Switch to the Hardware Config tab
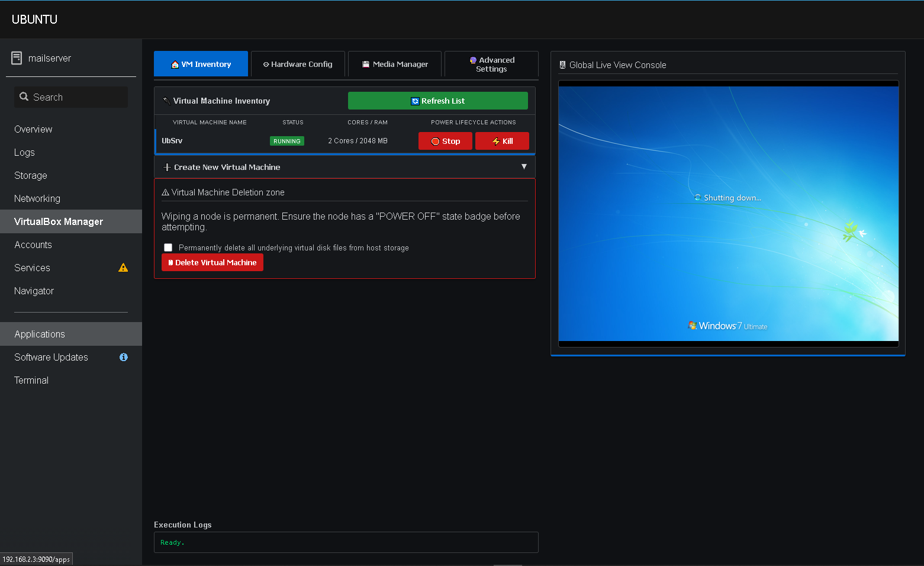The height and width of the screenshot is (566, 924). (x=298, y=64)
